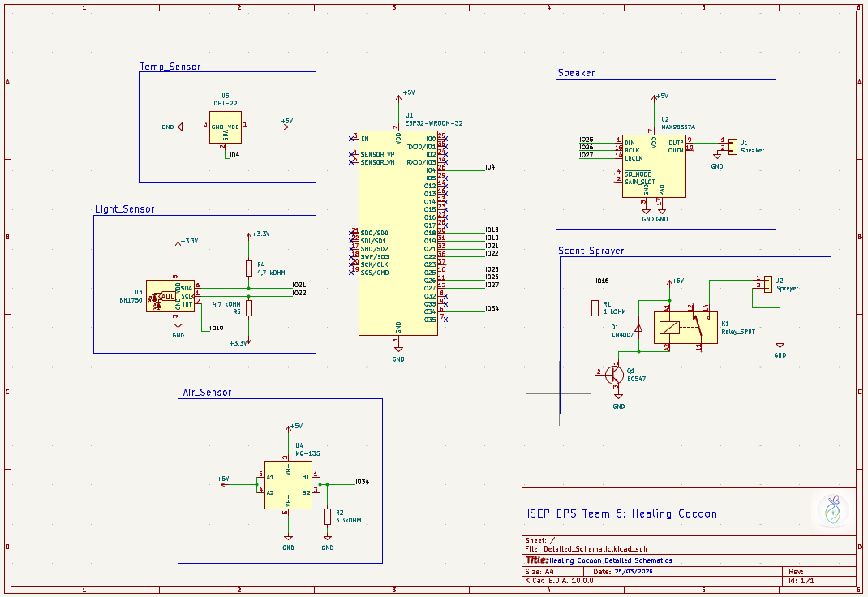Click the Light_Sensor block title label
The image size is (868, 597).
(x=124, y=209)
